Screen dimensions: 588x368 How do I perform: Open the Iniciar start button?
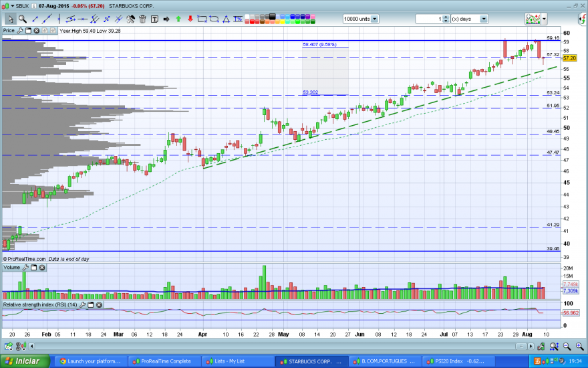pyautogui.click(x=25, y=361)
